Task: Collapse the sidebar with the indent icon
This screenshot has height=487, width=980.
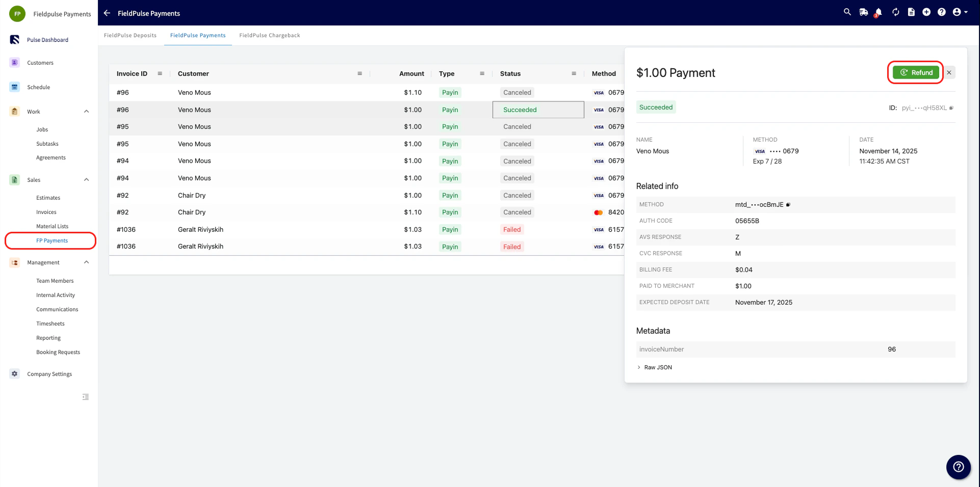Action: point(86,397)
